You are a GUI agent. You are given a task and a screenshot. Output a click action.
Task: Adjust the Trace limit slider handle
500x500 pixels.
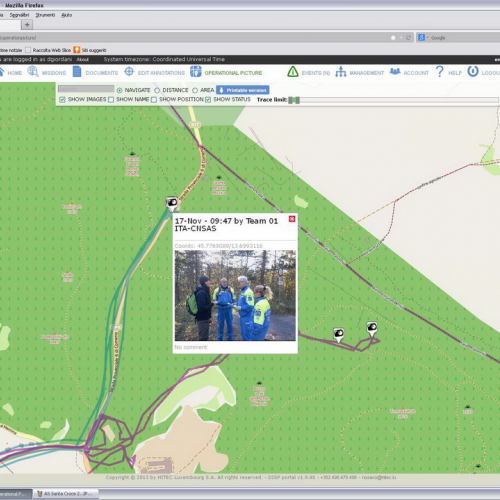[294, 100]
